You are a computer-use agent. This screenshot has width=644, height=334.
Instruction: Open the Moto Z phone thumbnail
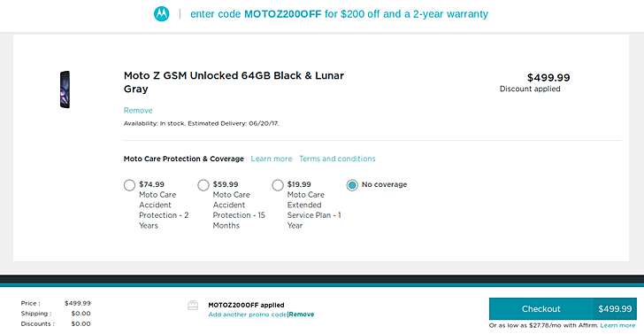[65, 89]
